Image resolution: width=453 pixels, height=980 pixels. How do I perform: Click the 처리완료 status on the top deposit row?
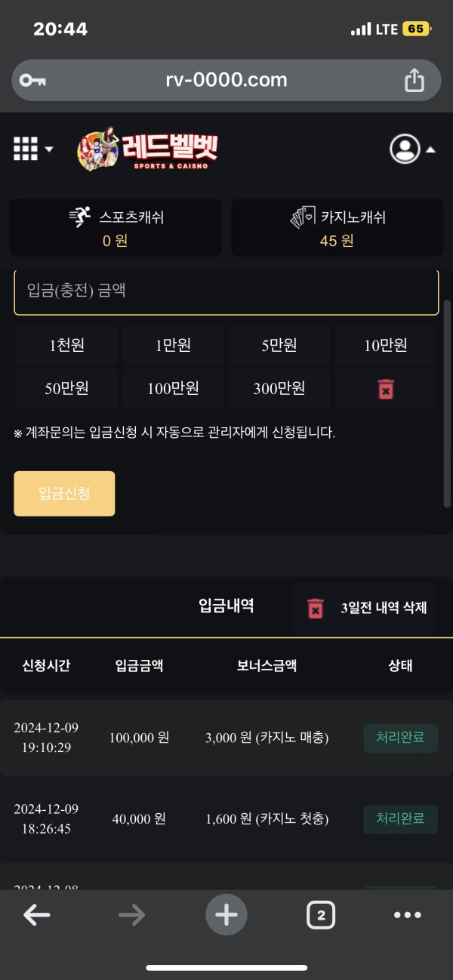point(401,738)
